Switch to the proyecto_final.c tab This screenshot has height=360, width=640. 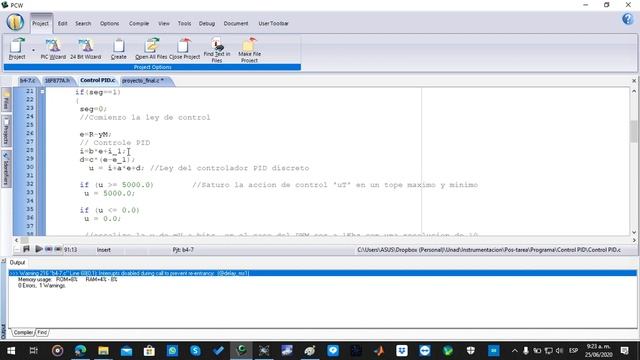click(144, 80)
